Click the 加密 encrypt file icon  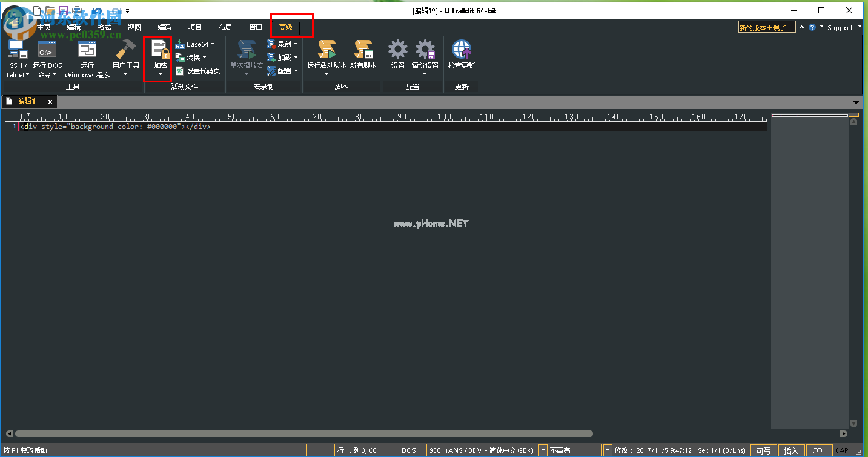pyautogui.click(x=160, y=50)
